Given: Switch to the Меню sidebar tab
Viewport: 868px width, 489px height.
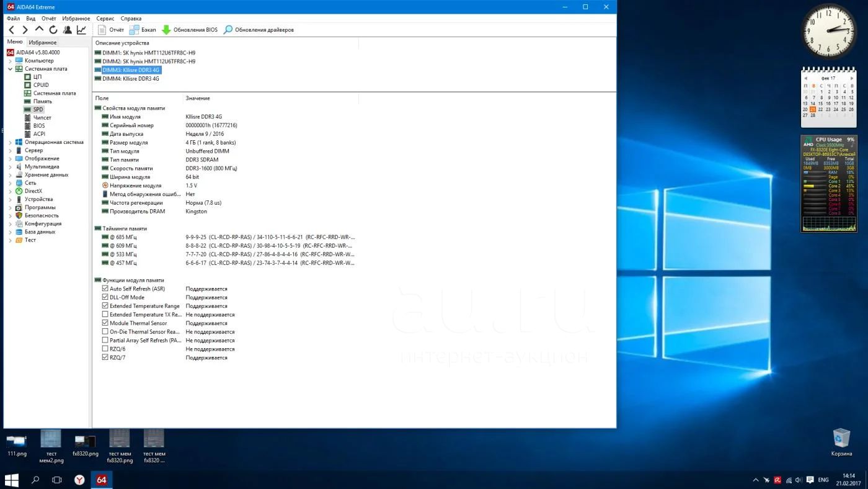Looking at the screenshot, I should [x=15, y=42].
